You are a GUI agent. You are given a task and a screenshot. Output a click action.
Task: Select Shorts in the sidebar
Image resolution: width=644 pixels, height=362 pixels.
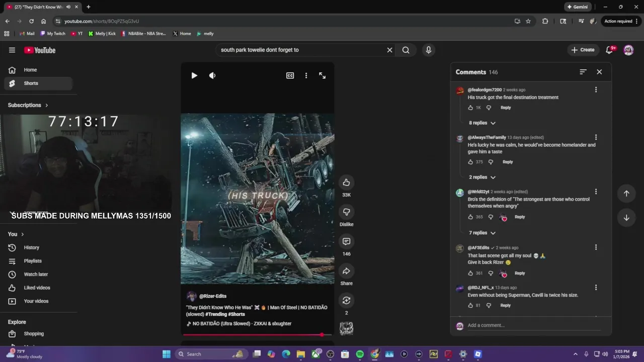click(x=38, y=83)
